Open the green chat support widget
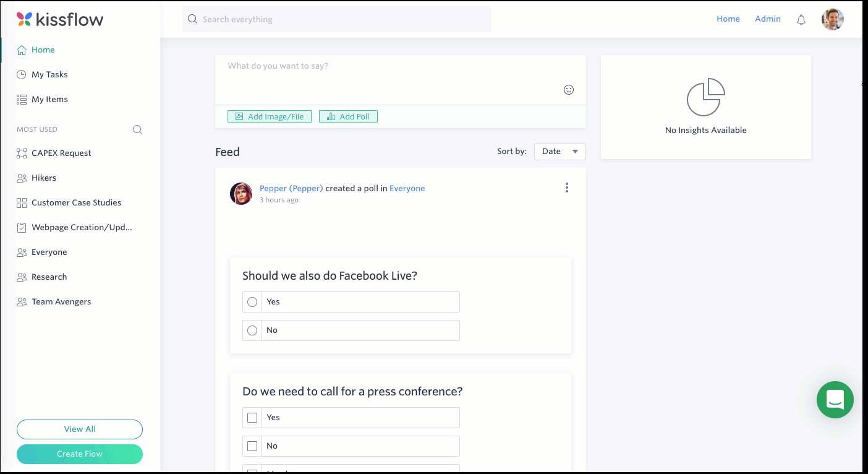The image size is (868, 474). click(x=835, y=400)
